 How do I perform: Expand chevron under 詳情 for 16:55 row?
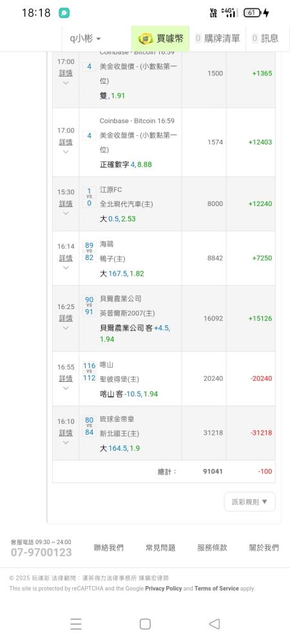[x=66, y=388]
